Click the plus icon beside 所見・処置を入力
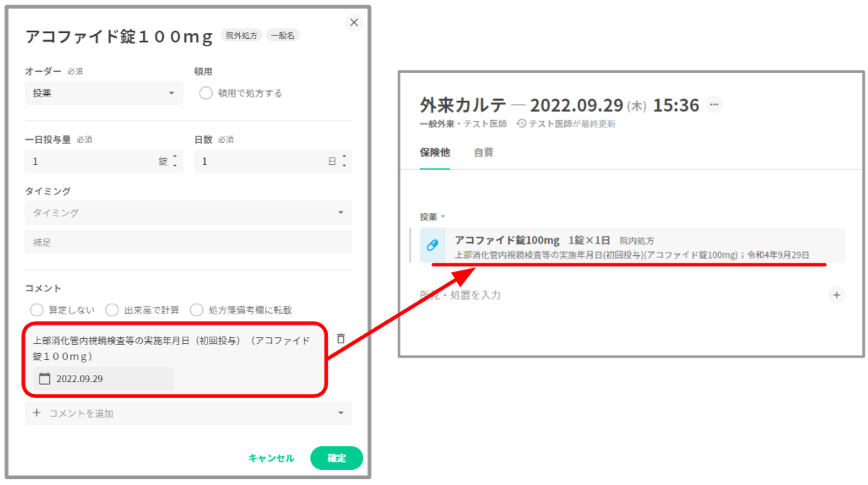 [x=836, y=295]
